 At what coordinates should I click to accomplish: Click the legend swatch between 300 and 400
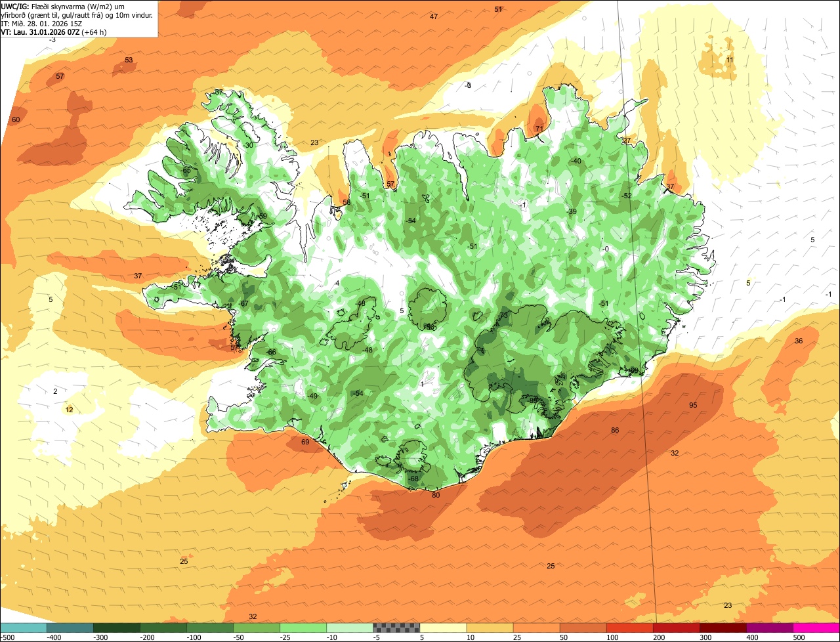(723, 628)
